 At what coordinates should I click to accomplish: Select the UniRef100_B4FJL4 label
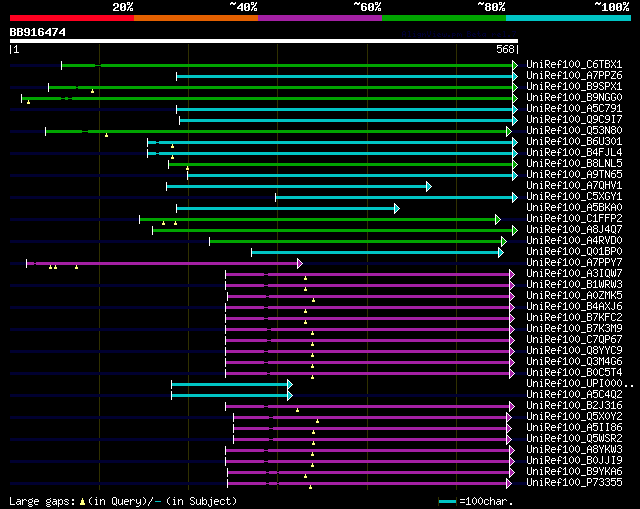click(574, 153)
